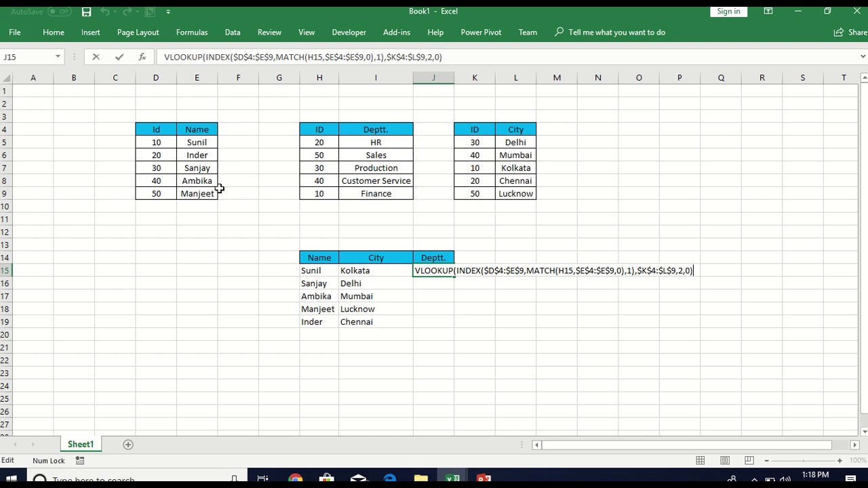Open Insert Function fx dialog
The image size is (868, 488).
142,57
